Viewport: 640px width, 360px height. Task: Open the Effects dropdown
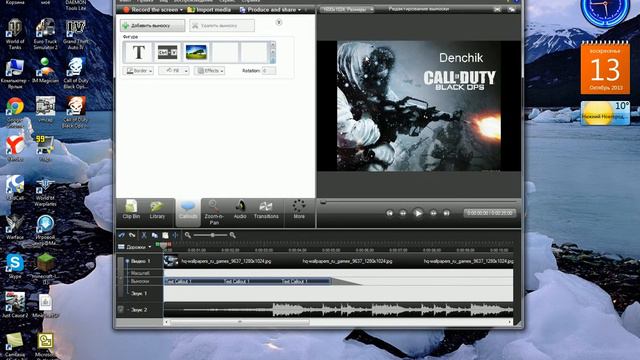tap(209, 71)
